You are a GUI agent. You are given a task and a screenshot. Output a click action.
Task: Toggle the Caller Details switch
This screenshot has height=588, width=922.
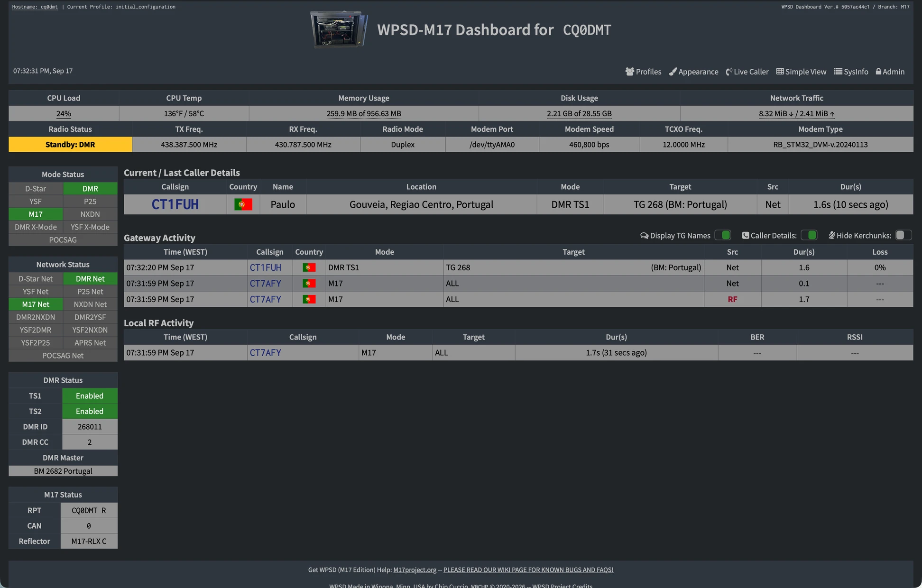click(809, 235)
